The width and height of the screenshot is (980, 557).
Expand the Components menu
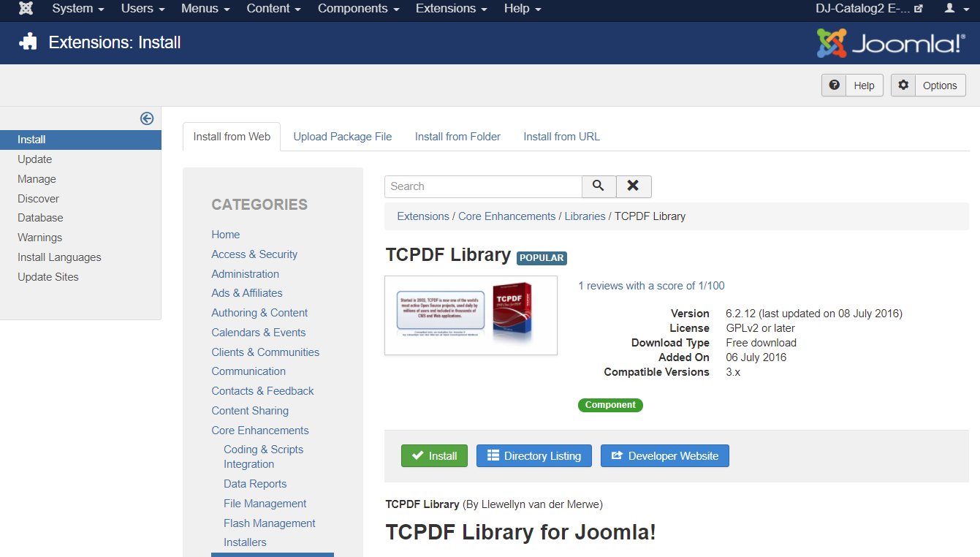(x=359, y=9)
